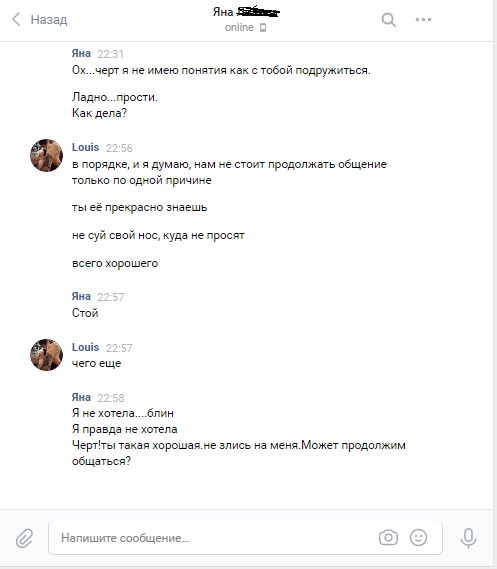Select the message "всего хорошего"

(x=115, y=263)
